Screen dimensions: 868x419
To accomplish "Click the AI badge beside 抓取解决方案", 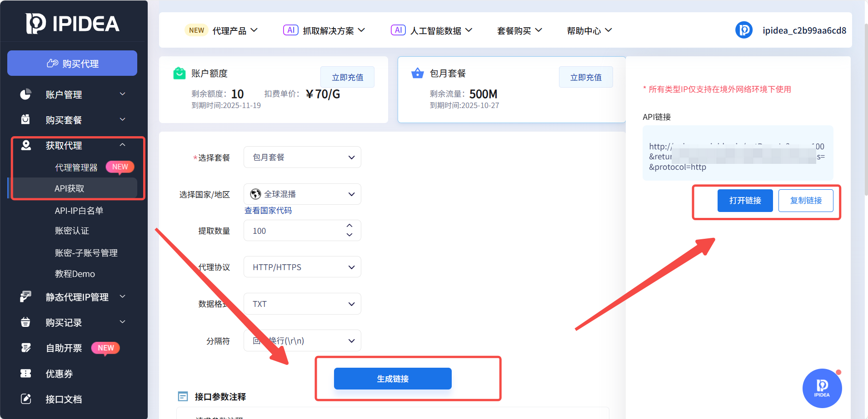I will [291, 30].
